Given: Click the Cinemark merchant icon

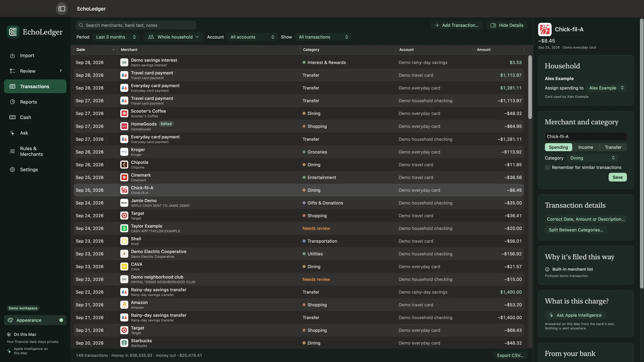Looking at the screenshot, I should 124,177.
